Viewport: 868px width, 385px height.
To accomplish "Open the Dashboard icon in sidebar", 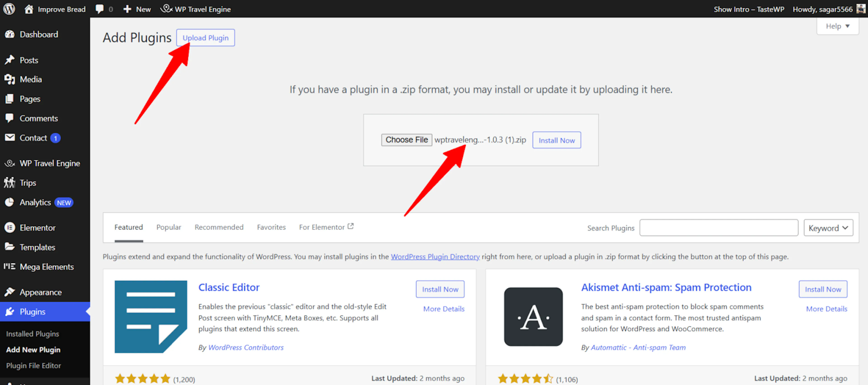I will tap(10, 34).
